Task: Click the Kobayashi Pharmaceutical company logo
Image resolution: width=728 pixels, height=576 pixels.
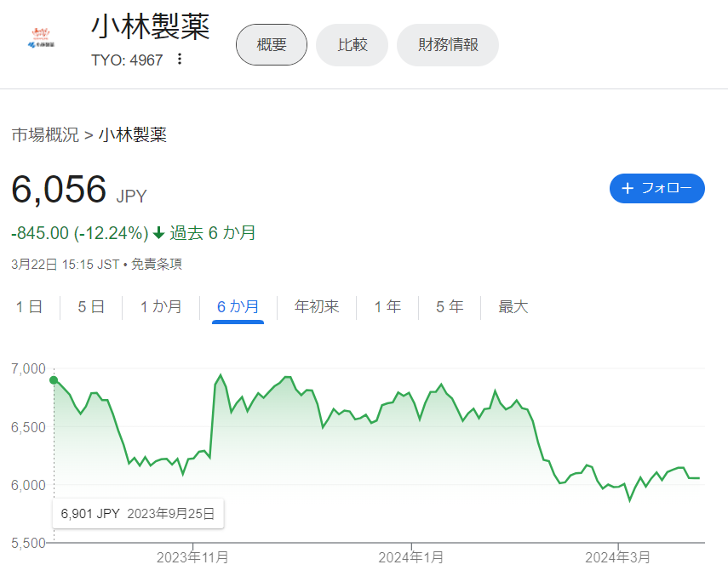Action: (x=40, y=37)
